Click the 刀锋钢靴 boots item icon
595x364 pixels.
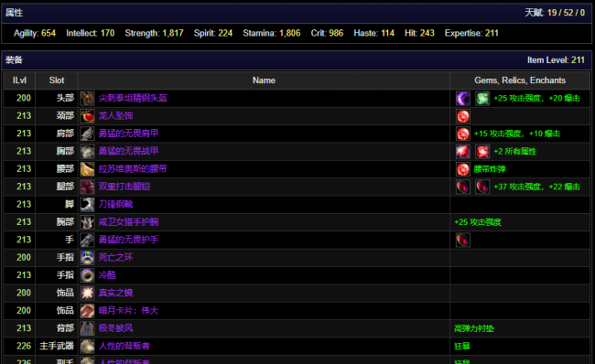pos(87,205)
